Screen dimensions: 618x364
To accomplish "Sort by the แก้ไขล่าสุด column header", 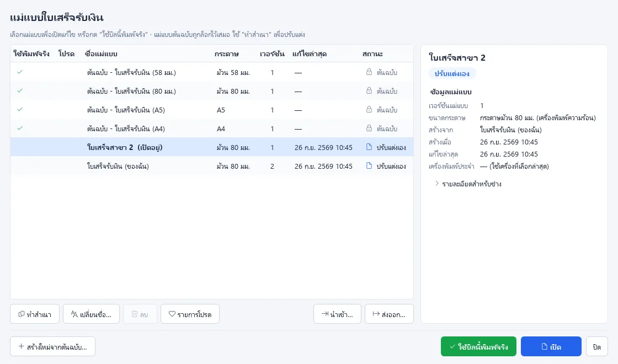I will coord(310,54).
